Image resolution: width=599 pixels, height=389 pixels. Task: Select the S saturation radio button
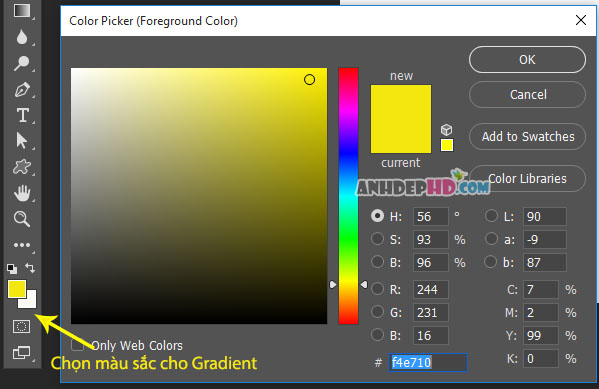(377, 239)
